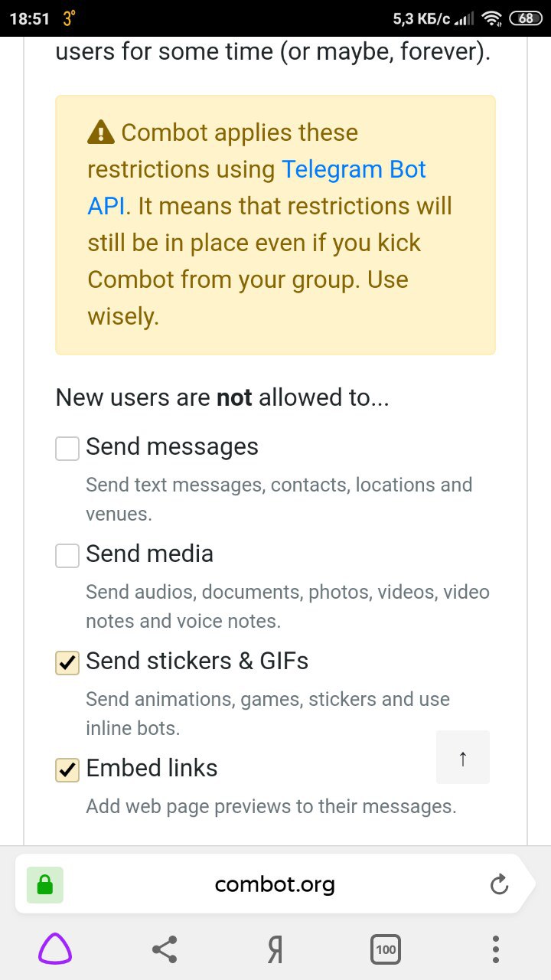Open the tabs counter showing 100
The width and height of the screenshot is (551, 980).
(386, 950)
